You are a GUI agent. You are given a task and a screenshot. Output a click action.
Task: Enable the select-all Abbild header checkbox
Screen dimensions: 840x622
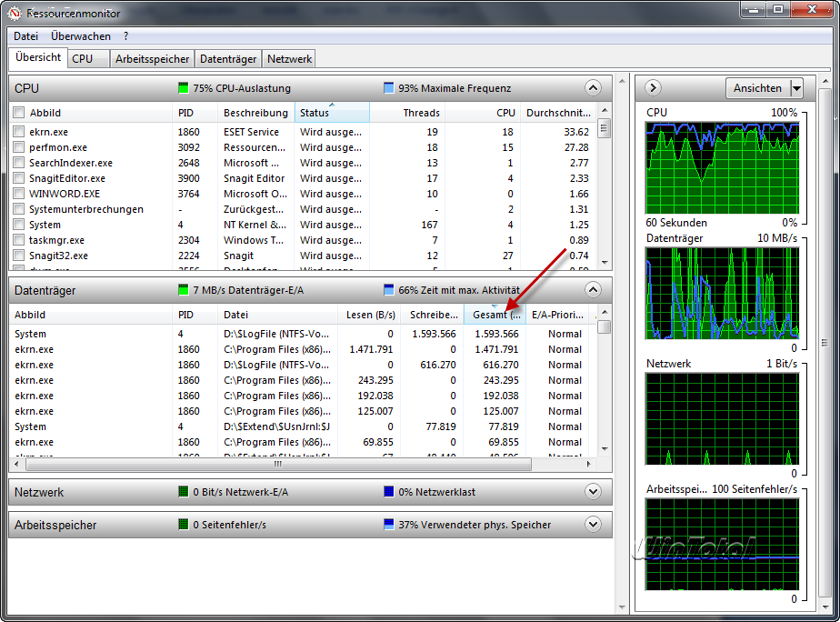[x=19, y=113]
